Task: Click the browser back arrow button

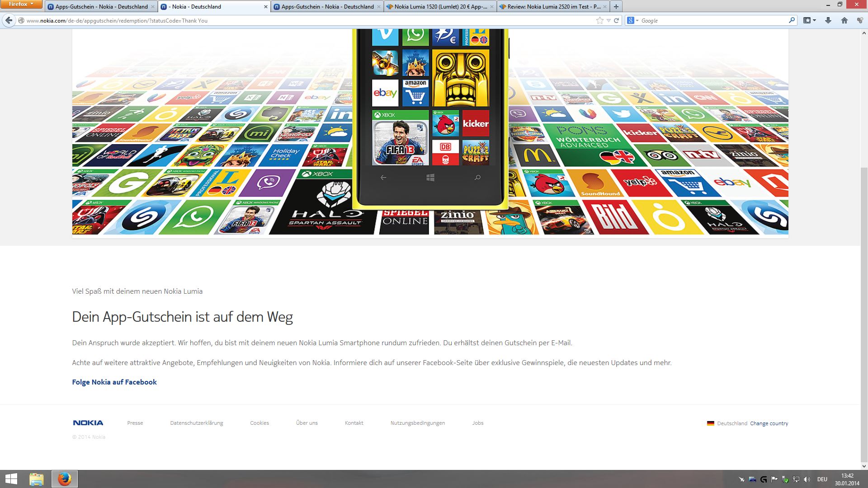Action: click(9, 20)
